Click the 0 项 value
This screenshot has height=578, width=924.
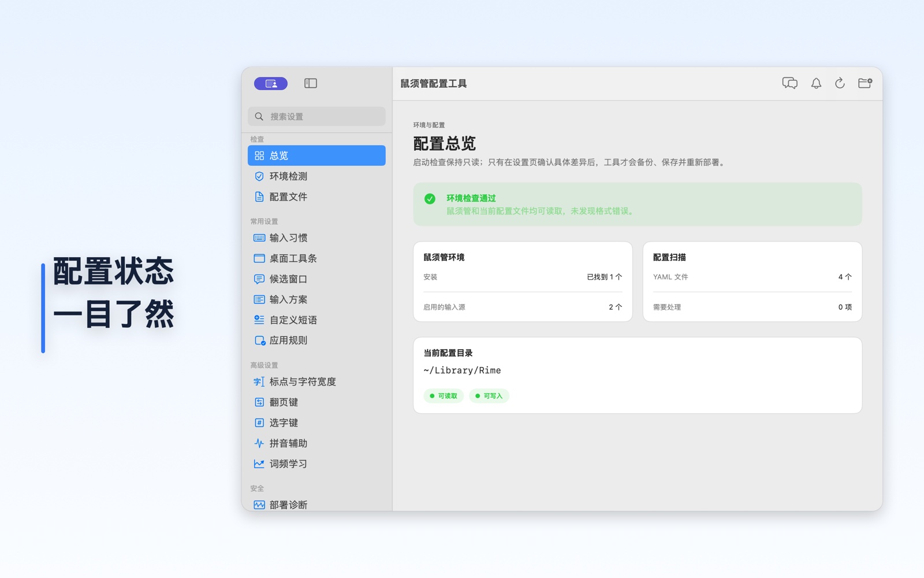845,307
